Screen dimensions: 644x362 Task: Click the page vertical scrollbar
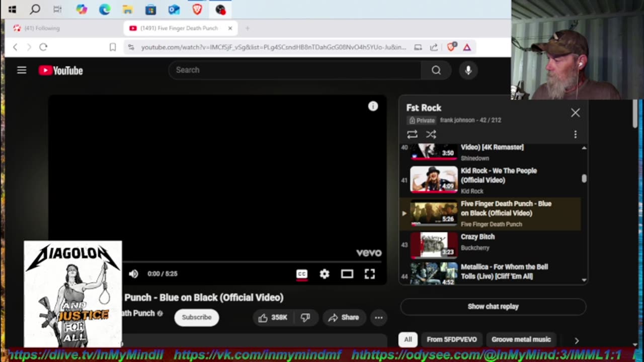635,114
